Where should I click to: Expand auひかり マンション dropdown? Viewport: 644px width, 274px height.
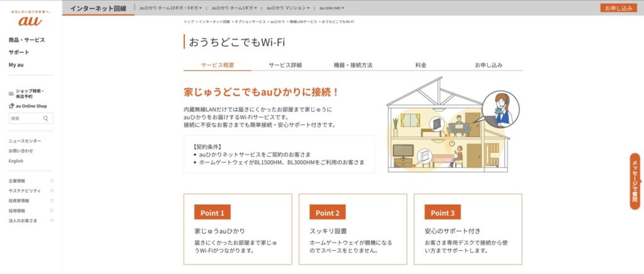point(288,8)
